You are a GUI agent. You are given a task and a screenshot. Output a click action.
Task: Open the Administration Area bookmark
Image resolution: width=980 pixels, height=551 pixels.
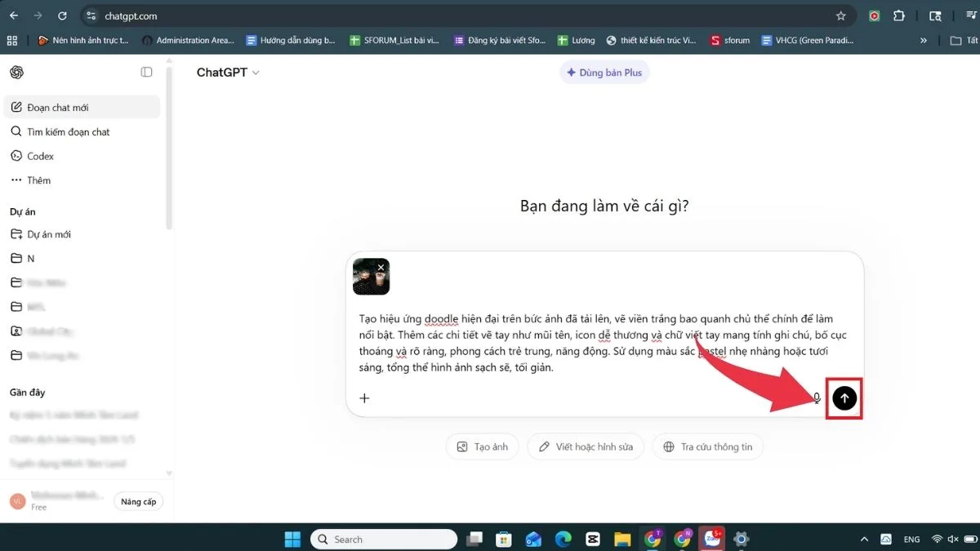188,40
